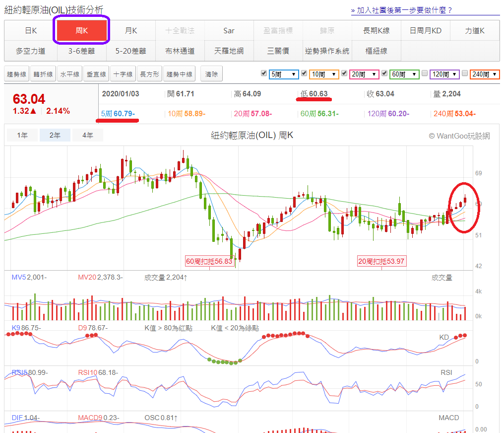Switch to the 月K tab
Viewport: 504px width, 433px height.
click(131, 31)
